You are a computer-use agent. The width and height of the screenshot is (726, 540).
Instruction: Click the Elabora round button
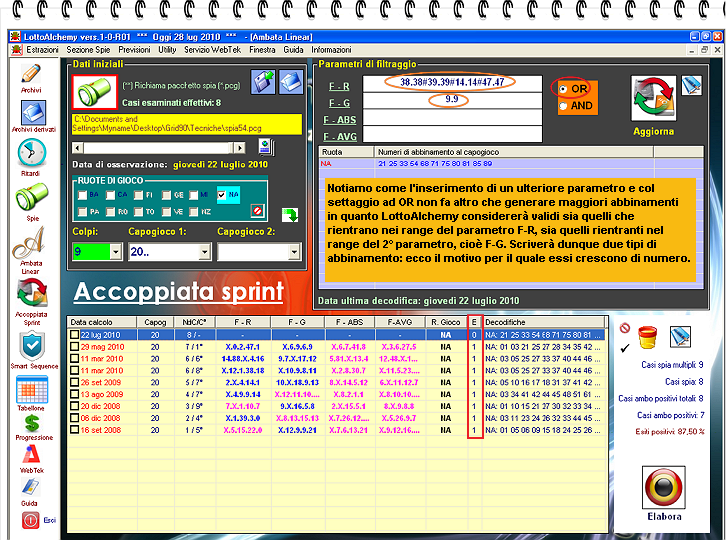tap(664, 488)
